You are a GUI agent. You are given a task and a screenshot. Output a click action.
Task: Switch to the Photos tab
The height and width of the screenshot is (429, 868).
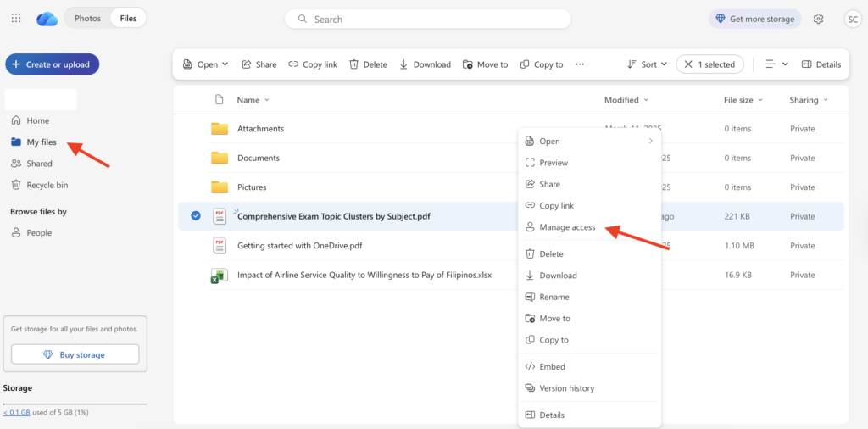coord(88,19)
